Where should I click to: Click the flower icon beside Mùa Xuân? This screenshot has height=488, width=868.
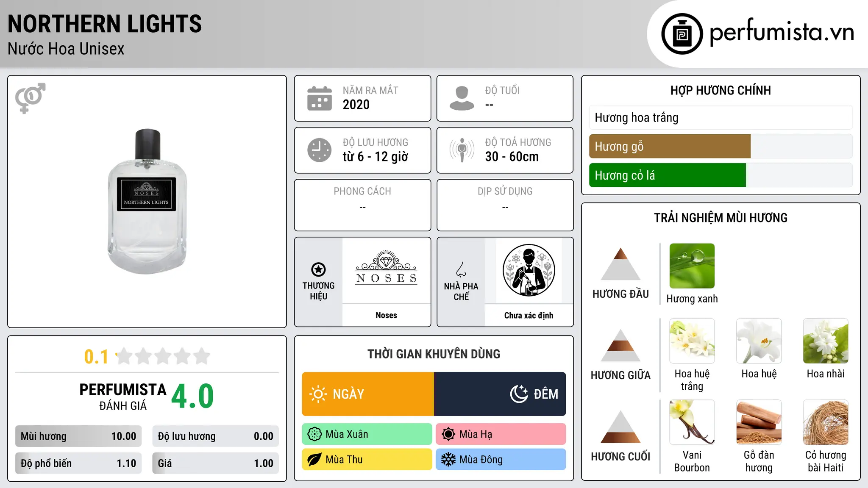(x=314, y=434)
